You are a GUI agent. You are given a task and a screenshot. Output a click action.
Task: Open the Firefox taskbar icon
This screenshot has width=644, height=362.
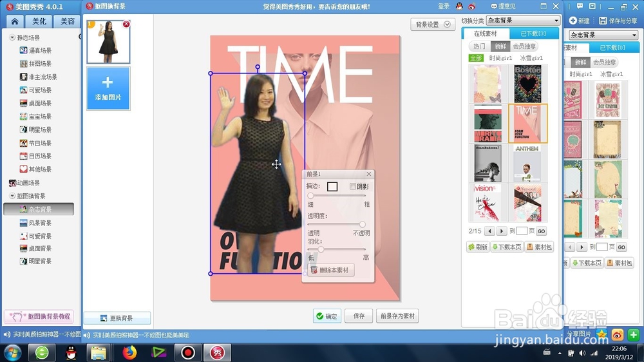129,352
